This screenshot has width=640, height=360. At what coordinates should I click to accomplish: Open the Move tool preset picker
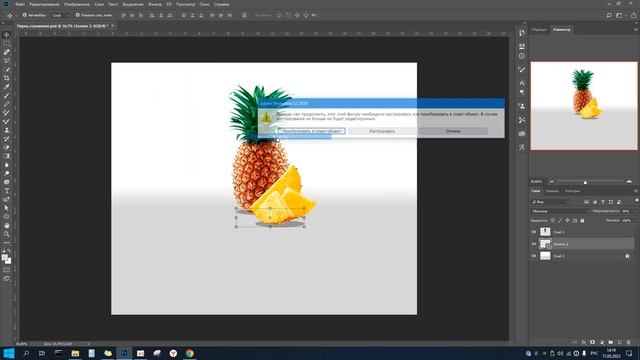pos(10,15)
